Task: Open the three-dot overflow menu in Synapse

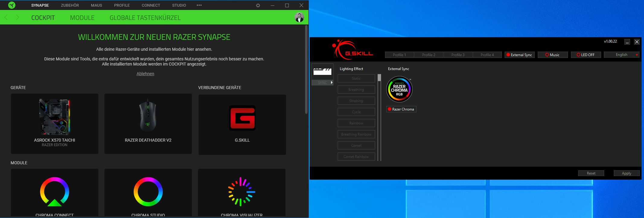Action: tap(199, 5)
